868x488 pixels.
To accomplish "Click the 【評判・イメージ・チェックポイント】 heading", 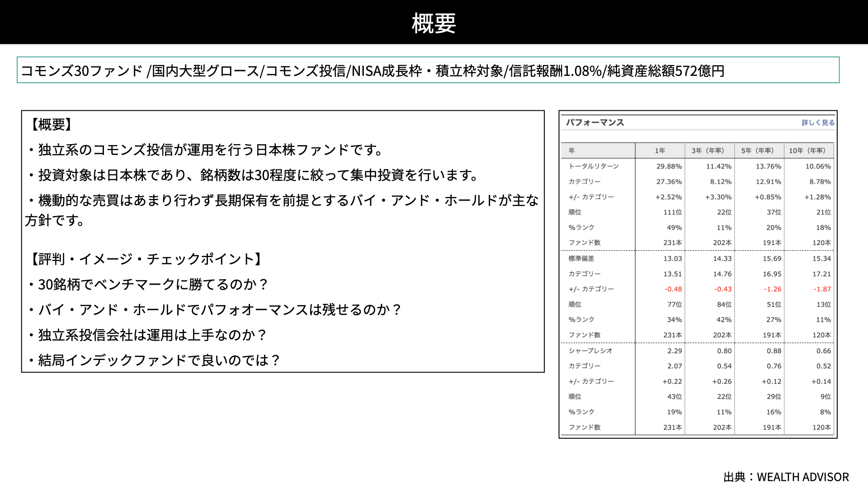I will coord(147,259).
